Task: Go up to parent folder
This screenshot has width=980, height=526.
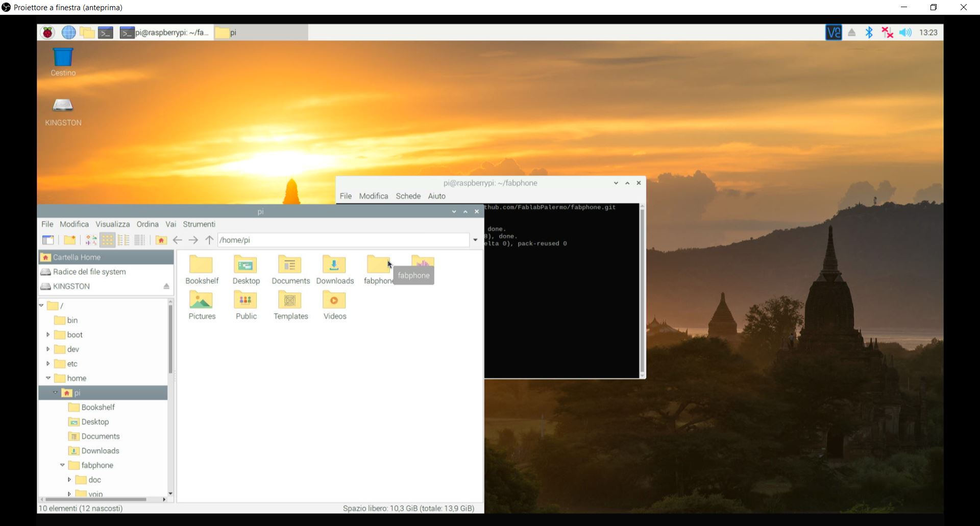Action: [x=209, y=240]
